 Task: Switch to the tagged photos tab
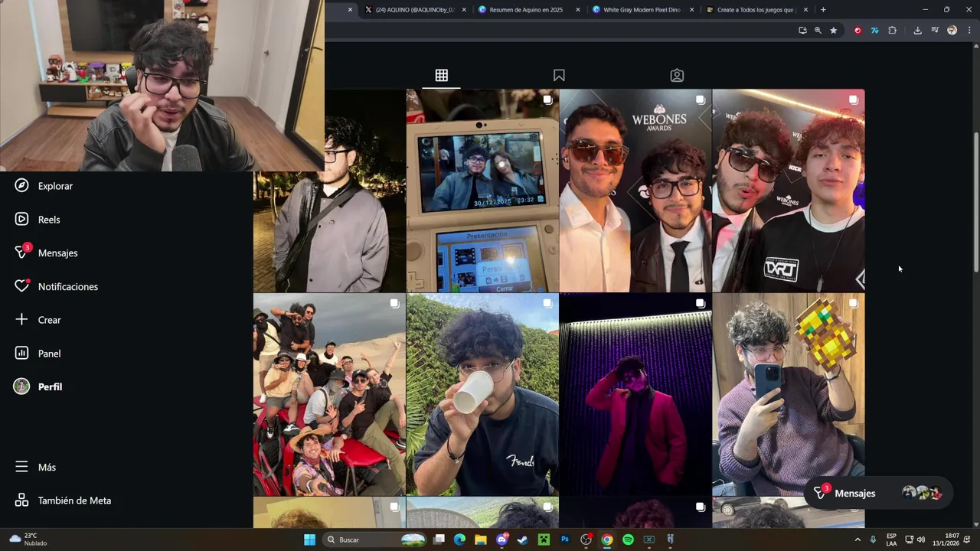click(677, 75)
